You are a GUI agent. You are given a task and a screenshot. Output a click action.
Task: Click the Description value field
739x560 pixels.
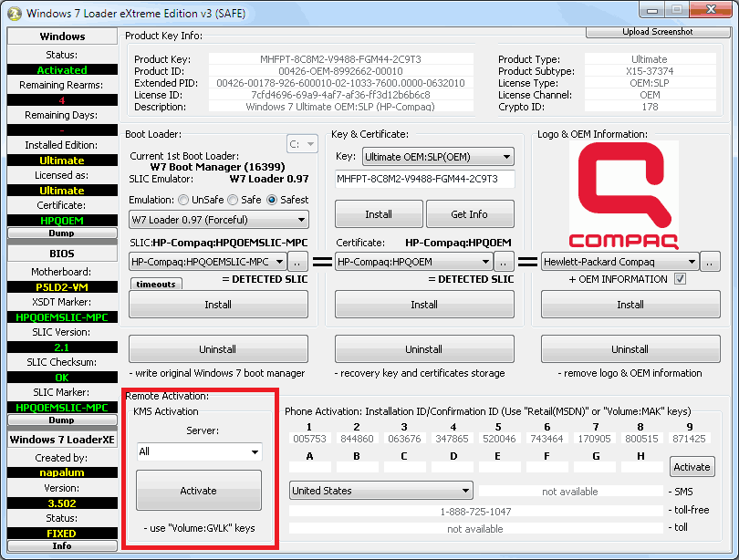(340, 107)
